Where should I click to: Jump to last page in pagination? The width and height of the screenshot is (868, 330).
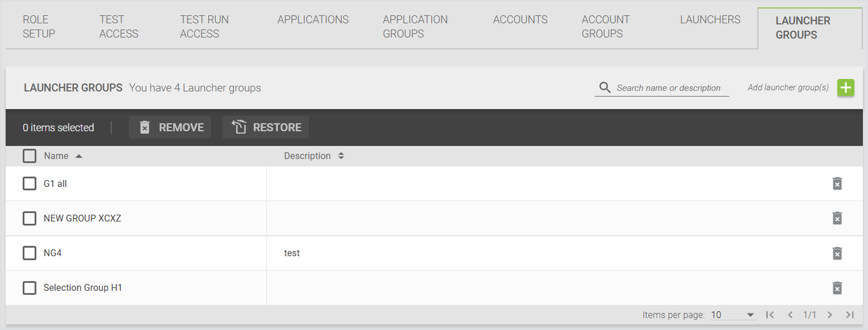(x=850, y=315)
